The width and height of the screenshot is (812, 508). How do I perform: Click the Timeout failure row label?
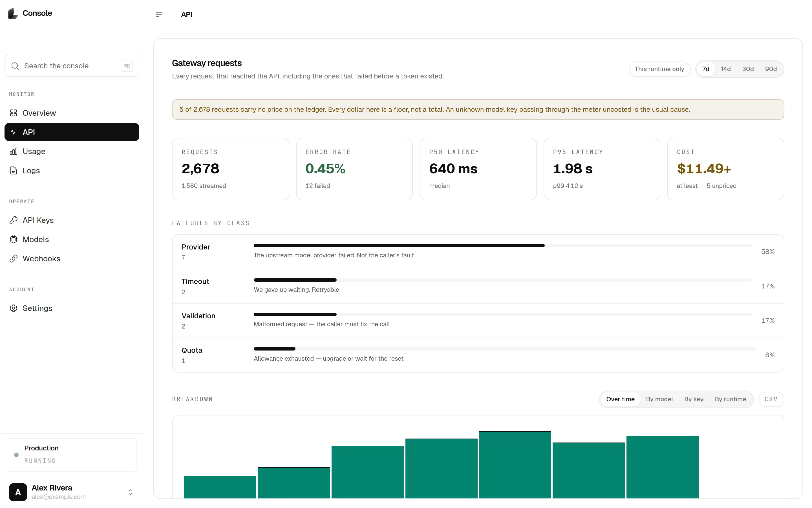195,281
